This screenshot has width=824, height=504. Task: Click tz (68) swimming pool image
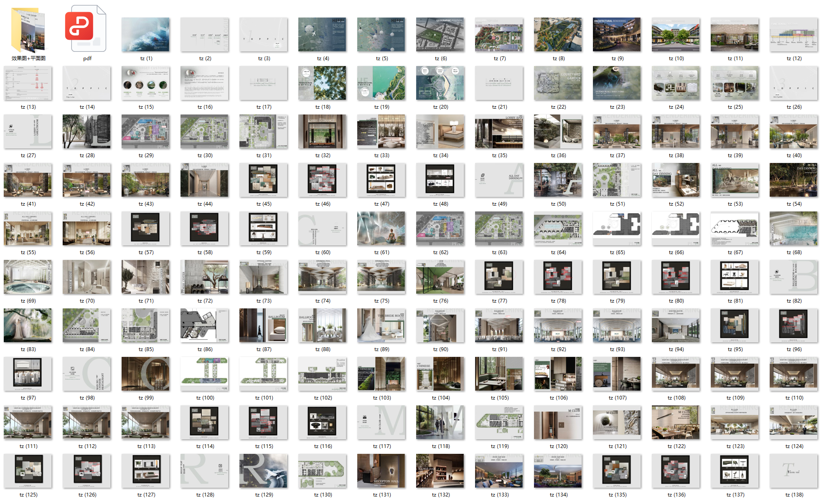click(793, 228)
